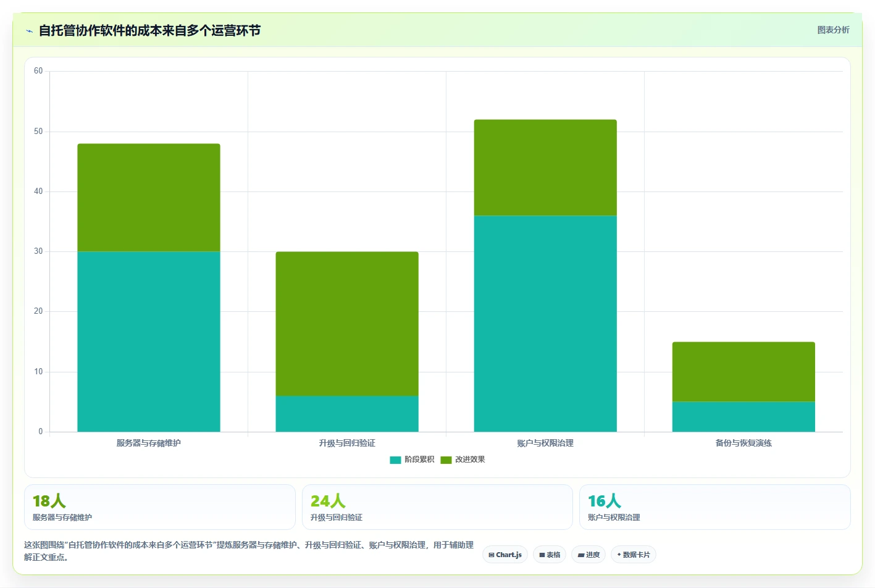Screen dimensions: 875x588
Task: Click the 改进效果 legend label
Action: click(470, 460)
